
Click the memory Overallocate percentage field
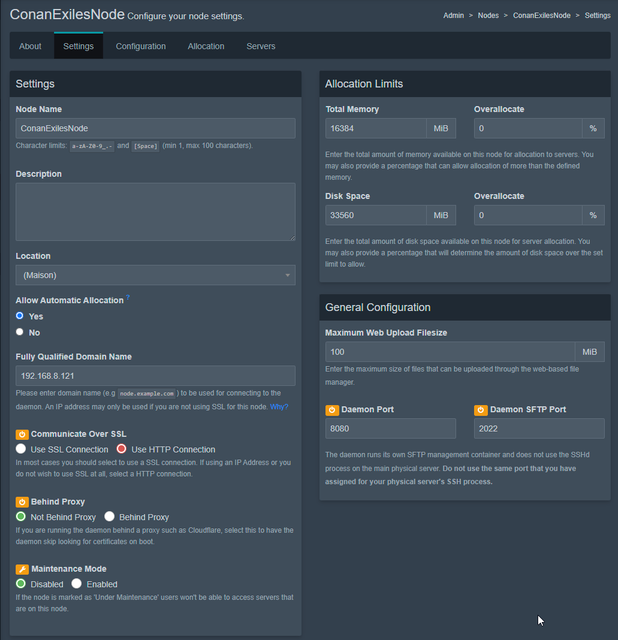pos(528,128)
